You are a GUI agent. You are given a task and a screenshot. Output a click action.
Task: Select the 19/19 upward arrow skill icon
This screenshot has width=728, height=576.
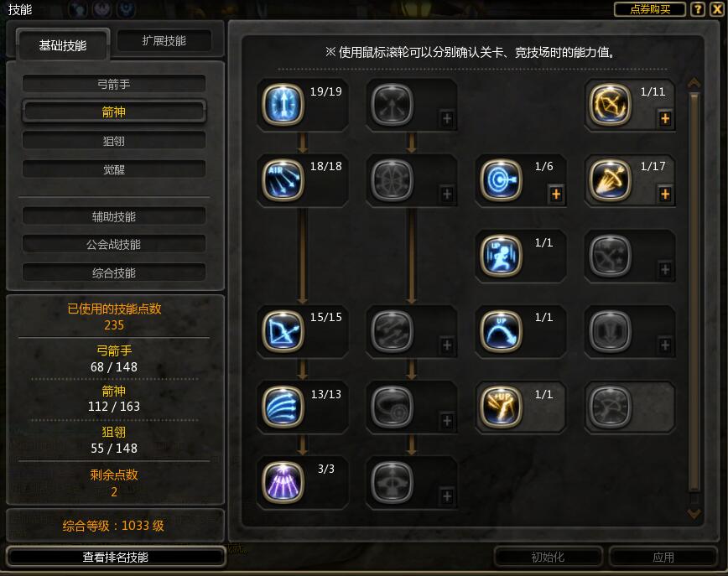coord(283,105)
